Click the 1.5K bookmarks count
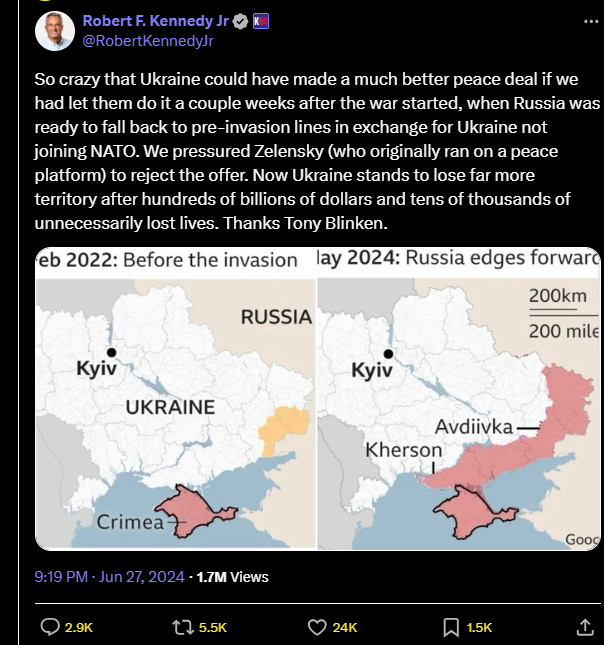Screen dimensions: 604x645 479,628
